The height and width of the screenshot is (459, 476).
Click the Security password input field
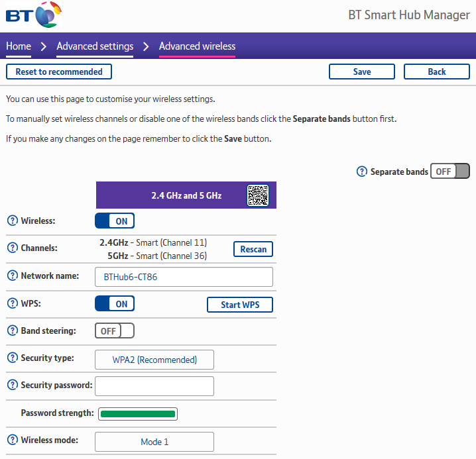pos(154,386)
